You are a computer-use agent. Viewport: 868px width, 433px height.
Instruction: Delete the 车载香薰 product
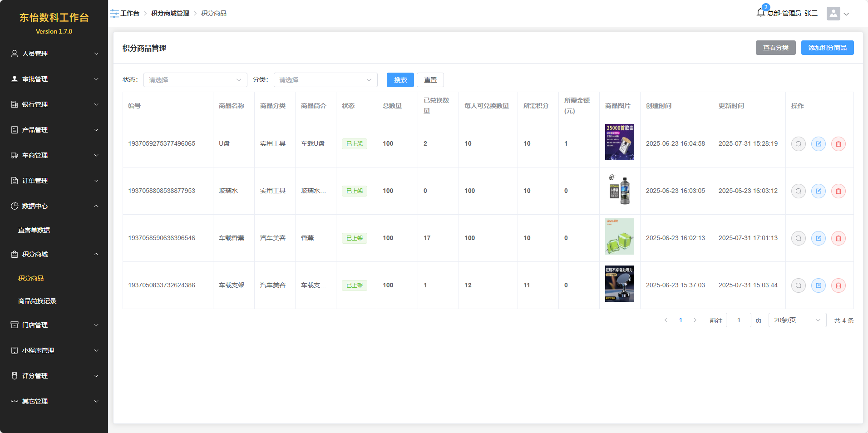coord(838,238)
